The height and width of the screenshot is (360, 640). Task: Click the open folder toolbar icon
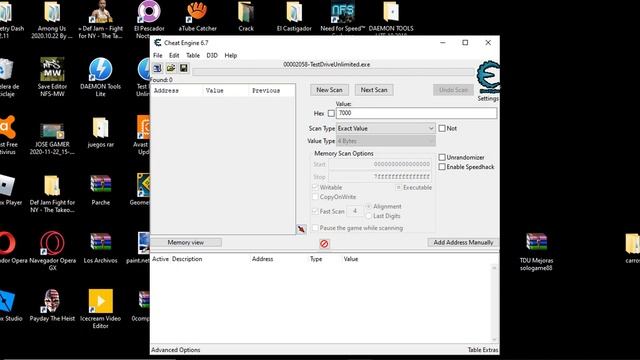pos(171,68)
